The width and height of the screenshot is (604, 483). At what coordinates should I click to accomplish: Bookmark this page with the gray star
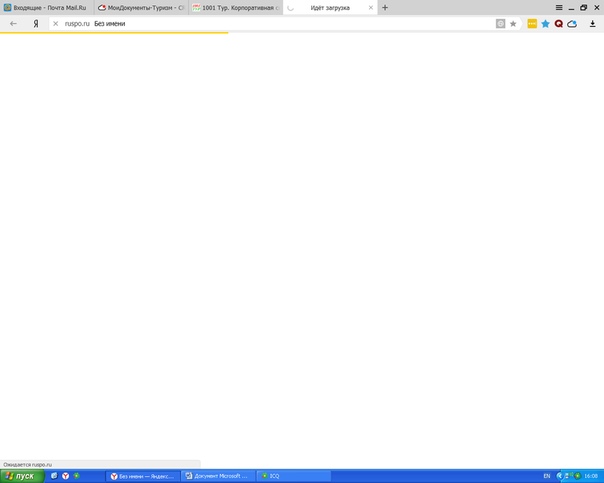(x=513, y=23)
